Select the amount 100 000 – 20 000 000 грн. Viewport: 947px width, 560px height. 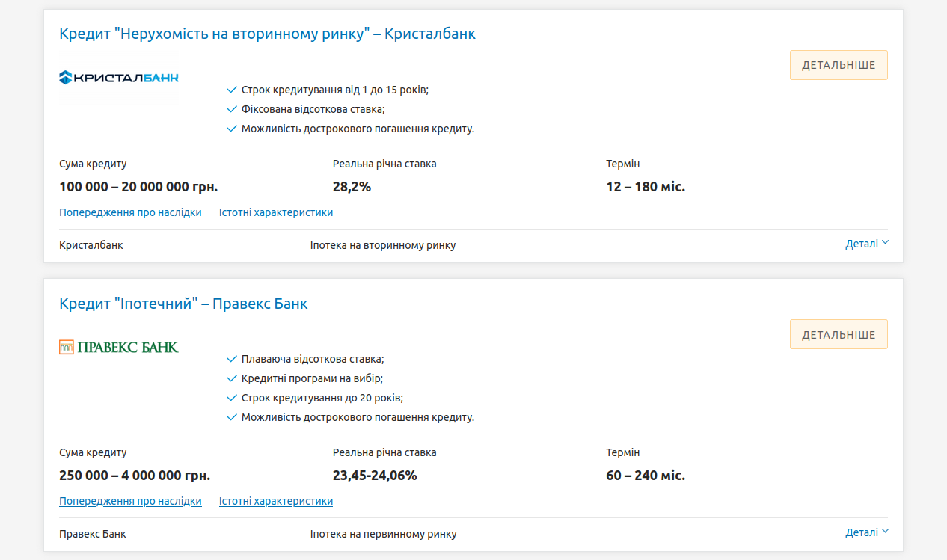coord(138,187)
